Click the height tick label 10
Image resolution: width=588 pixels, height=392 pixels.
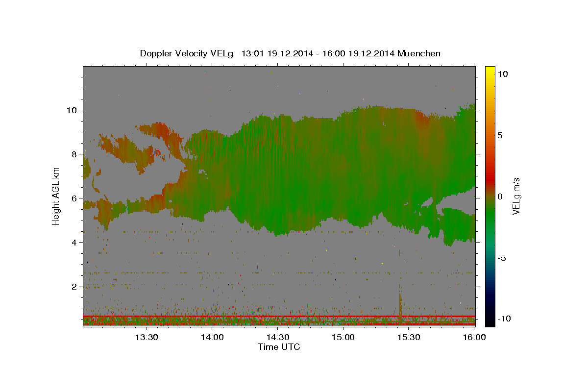pyautogui.click(x=72, y=110)
